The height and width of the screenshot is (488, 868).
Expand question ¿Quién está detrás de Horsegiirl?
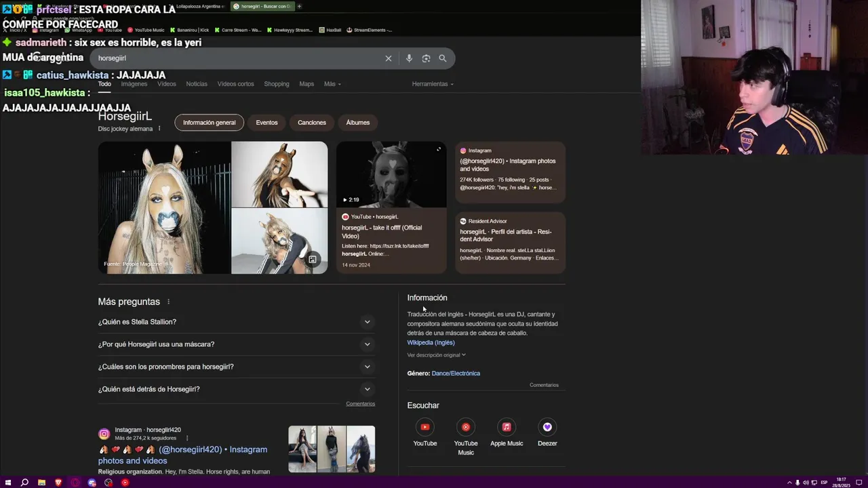point(236,389)
